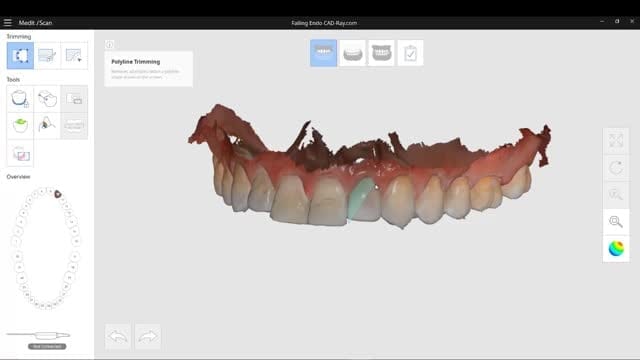The image size is (640, 360).
Task: Choose the second trimming tool icon
Action: (x=47, y=56)
